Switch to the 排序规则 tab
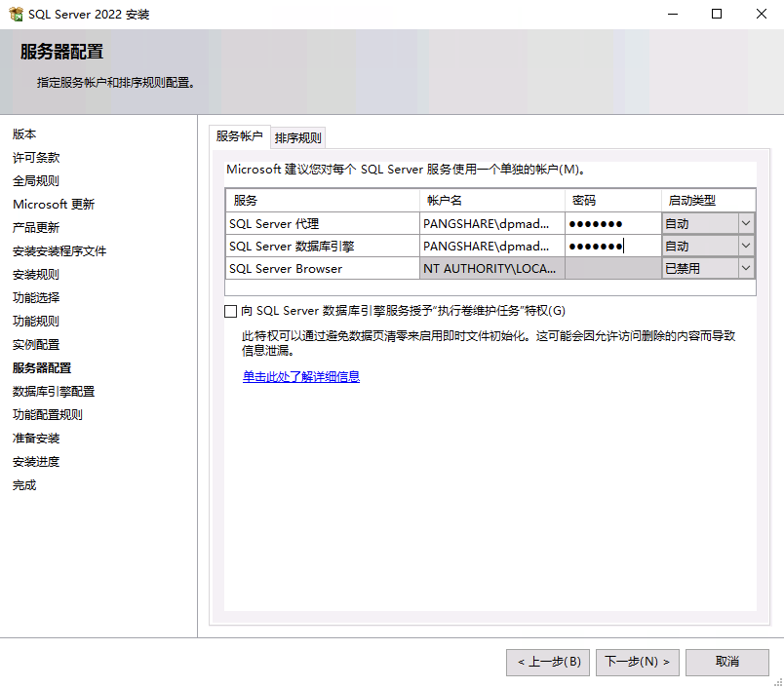 point(298,138)
